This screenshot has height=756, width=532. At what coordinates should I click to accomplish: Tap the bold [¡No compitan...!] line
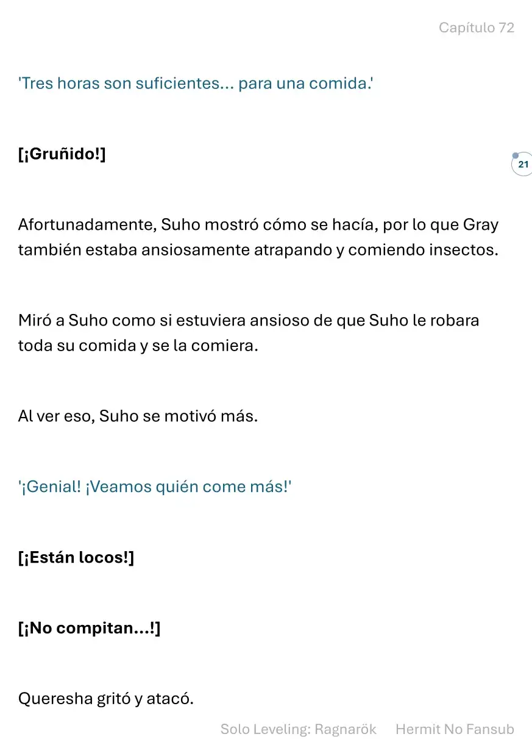click(89, 628)
